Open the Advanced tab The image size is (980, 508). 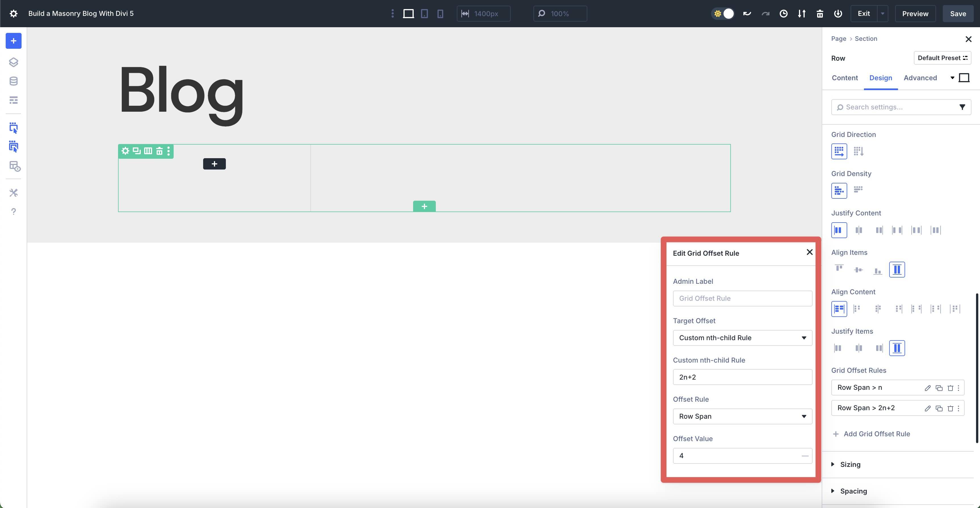coord(920,78)
